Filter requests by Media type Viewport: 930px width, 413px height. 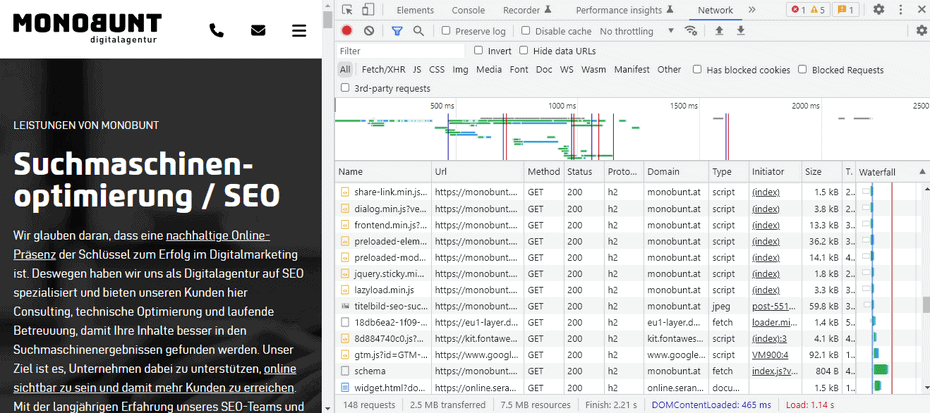(489, 69)
